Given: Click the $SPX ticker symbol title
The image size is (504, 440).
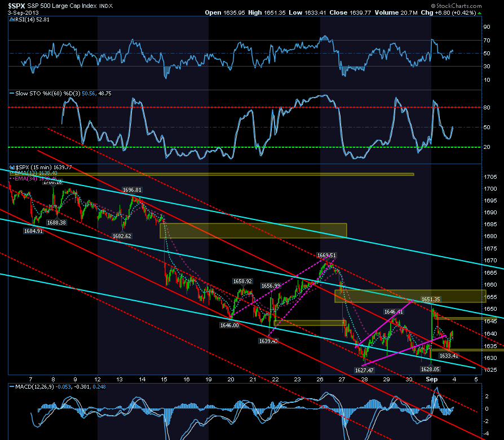Looking at the screenshot, I should click(x=16, y=6).
